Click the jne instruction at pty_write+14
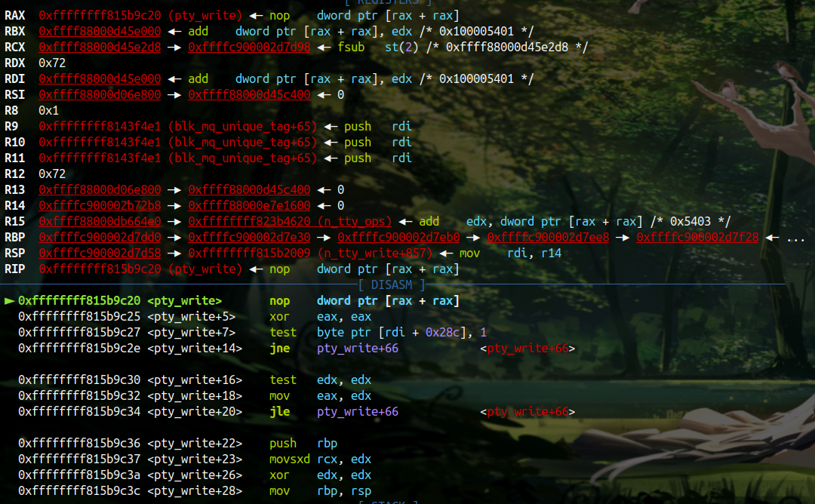This screenshot has height=504, width=815. tap(279, 349)
